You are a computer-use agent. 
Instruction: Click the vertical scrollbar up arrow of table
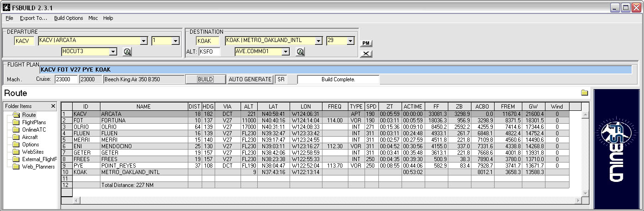pos(586,115)
